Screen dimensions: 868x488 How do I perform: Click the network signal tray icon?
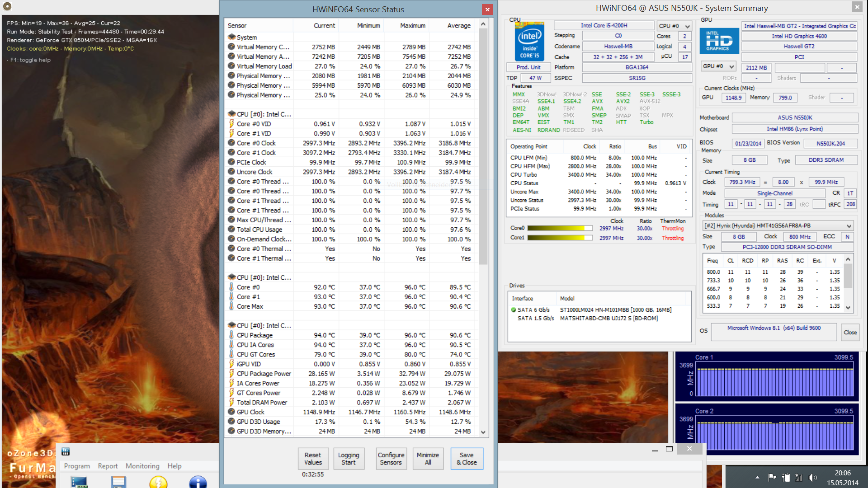point(799,478)
